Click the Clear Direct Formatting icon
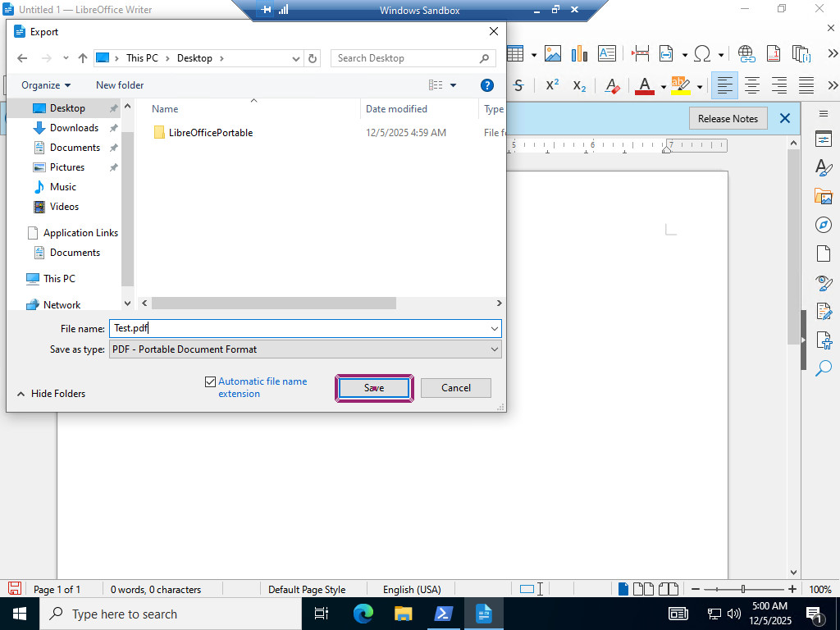This screenshot has height=630, width=840. pyautogui.click(x=612, y=85)
